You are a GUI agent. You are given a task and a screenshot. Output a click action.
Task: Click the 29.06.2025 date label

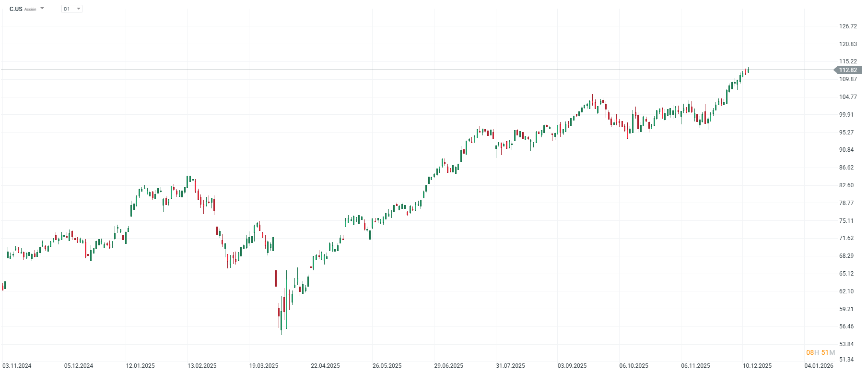coord(449,365)
